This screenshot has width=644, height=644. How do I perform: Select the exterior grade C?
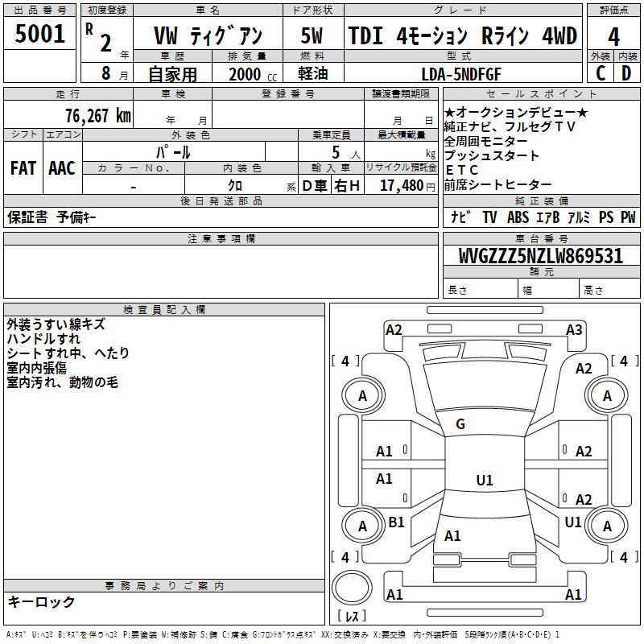(x=601, y=73)
